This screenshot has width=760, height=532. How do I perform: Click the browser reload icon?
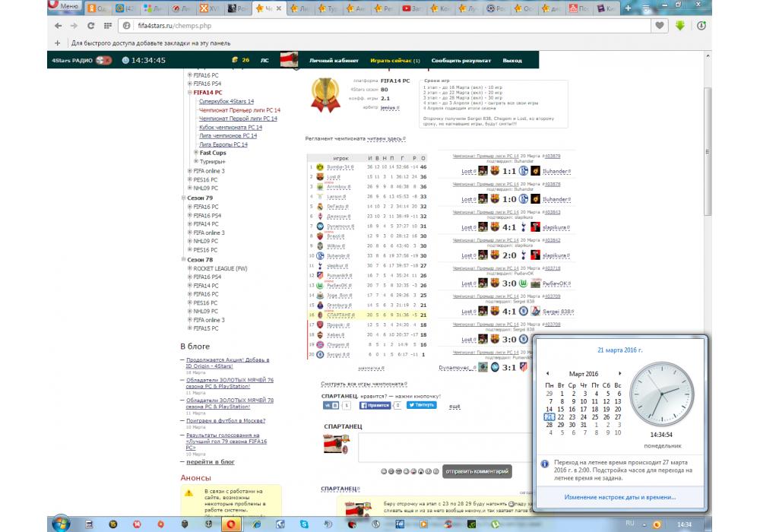point(90,25)
